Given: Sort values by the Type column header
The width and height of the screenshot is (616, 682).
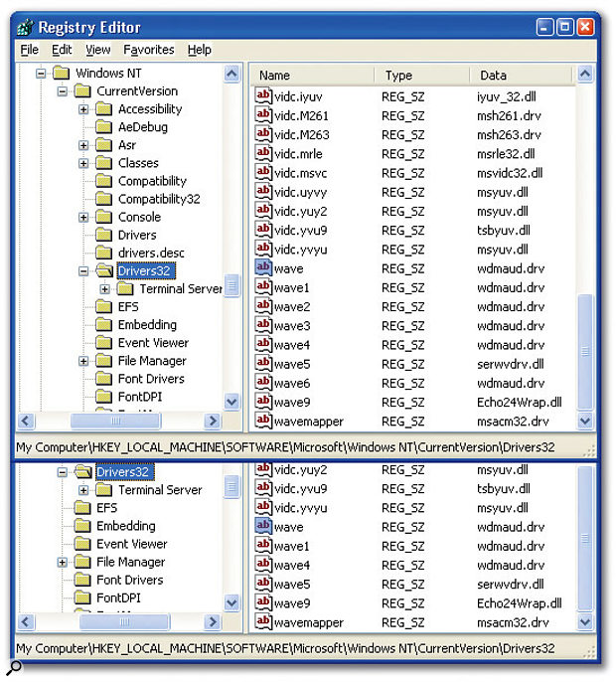Looking at the screenshot, I should click(x=422, y=76).
